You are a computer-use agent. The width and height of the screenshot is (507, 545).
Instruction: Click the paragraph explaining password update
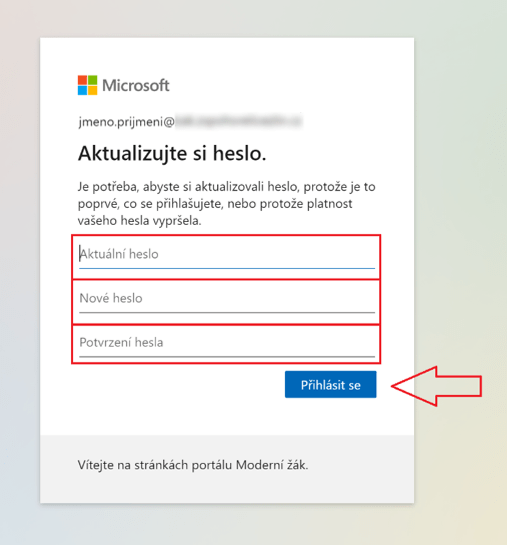coord(227,204)
